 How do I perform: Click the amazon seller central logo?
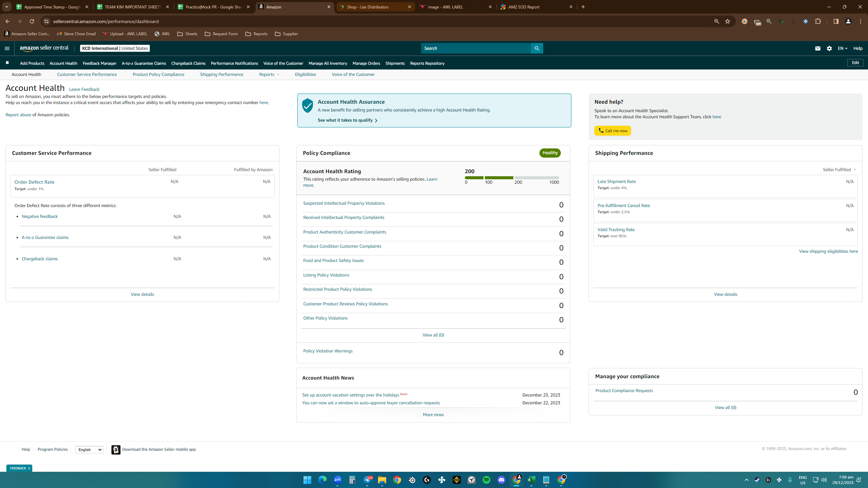tap(44, 48)
